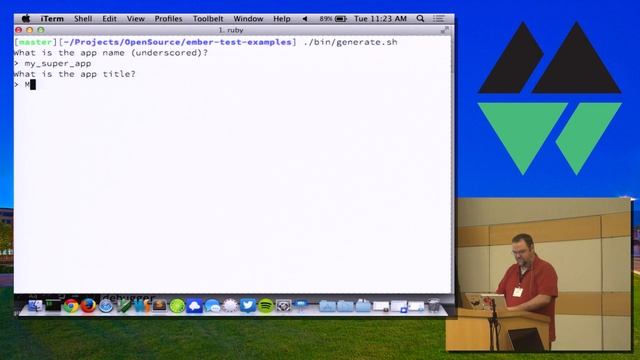Click the line 'What is the app title?'
Image resolution: width=640 pixels, height=360 pixels.
point(75,74)
